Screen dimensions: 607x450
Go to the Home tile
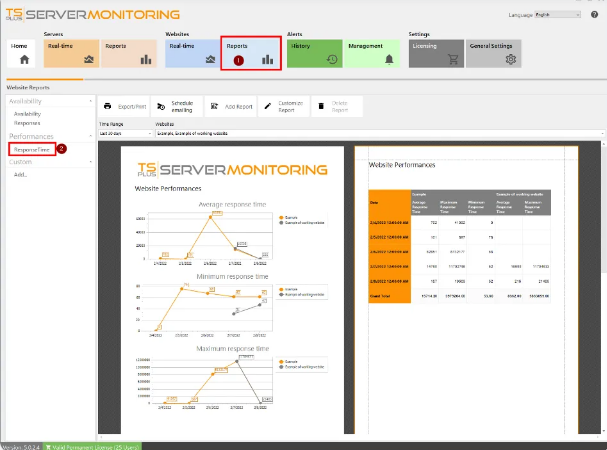click(21, 53)
